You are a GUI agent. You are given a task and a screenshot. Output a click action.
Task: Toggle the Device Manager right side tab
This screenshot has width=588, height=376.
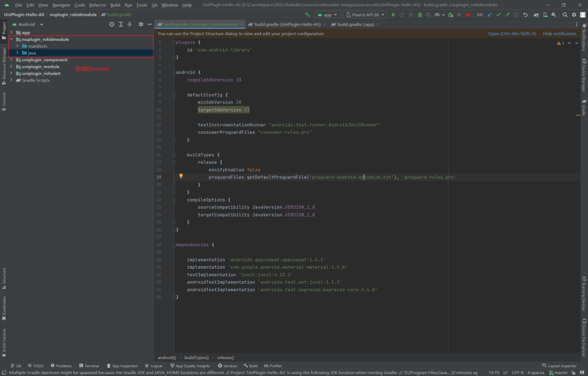pyautogui.click(x=584, y=75)
